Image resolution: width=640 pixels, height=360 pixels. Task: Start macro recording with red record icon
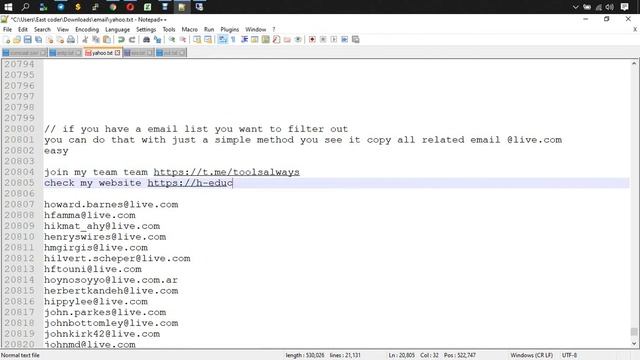pyautogui.click(x=312, y=40)
